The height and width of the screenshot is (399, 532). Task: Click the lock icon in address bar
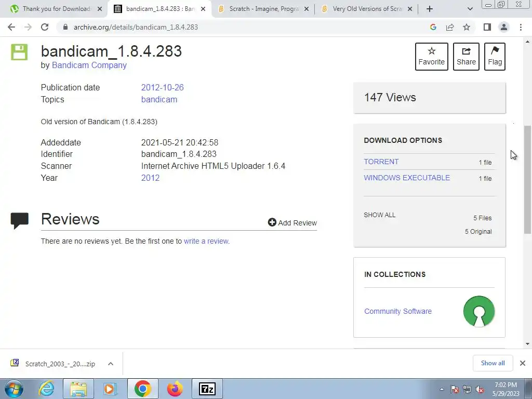click(x=65, y=27)
